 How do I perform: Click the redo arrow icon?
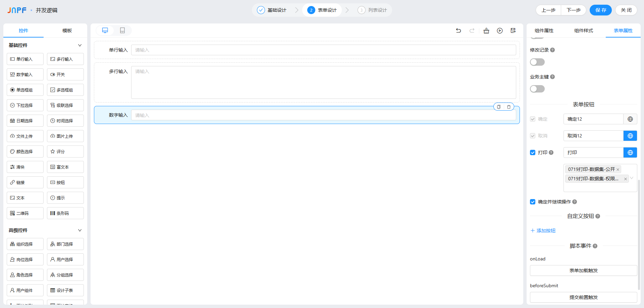coord(472,30)
